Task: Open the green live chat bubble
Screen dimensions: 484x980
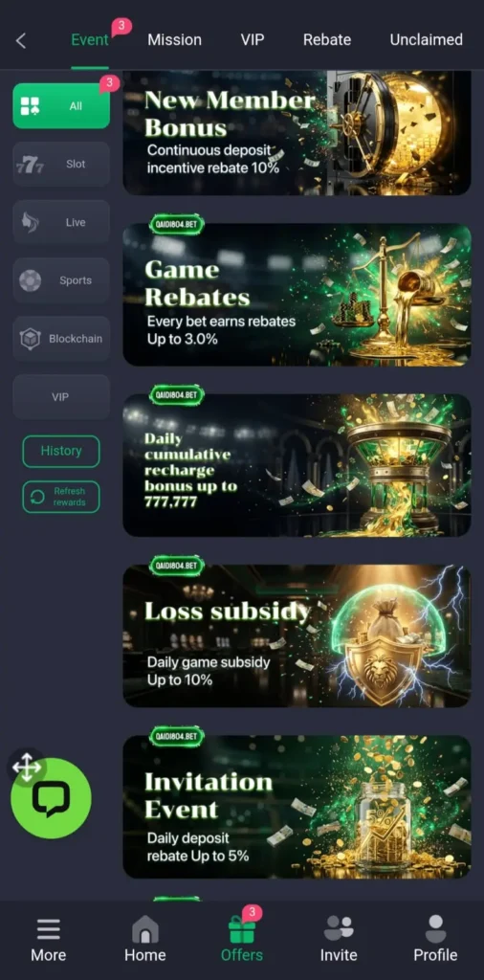Action: click(x=52, y=798)
